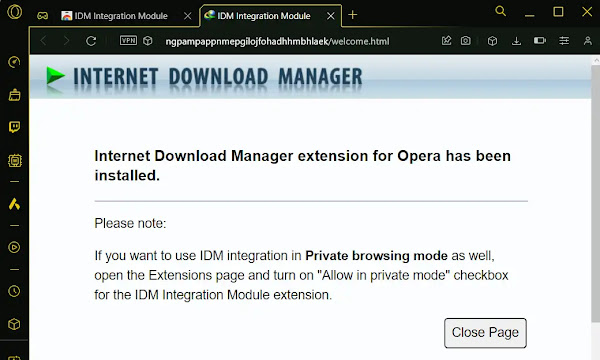
Task: Focus the address bar URL field
Action: [277, 41]
